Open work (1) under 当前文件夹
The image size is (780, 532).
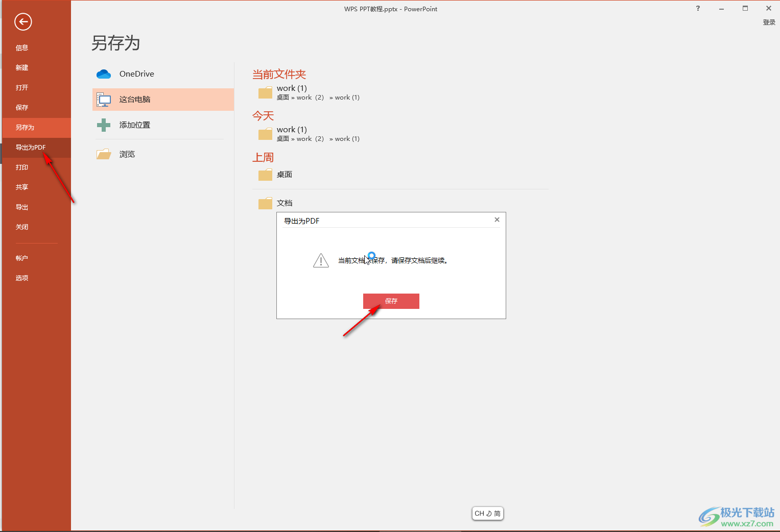coord(292,88)
